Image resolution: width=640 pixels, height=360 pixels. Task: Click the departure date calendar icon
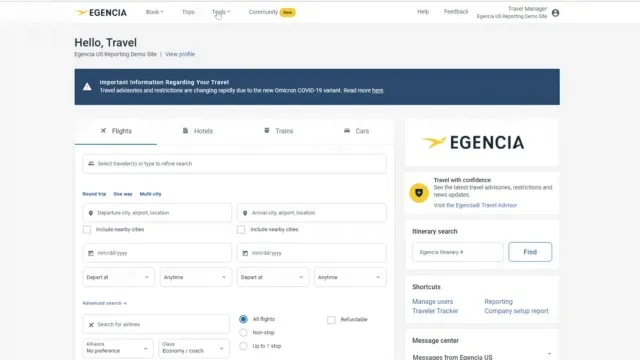tap(91, 253)
